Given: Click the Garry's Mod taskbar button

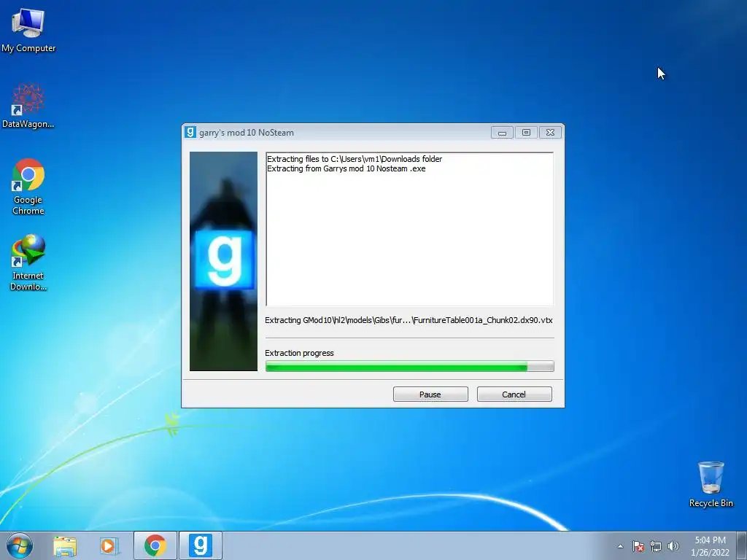Looking at the screenshot, I should [201, 545].
